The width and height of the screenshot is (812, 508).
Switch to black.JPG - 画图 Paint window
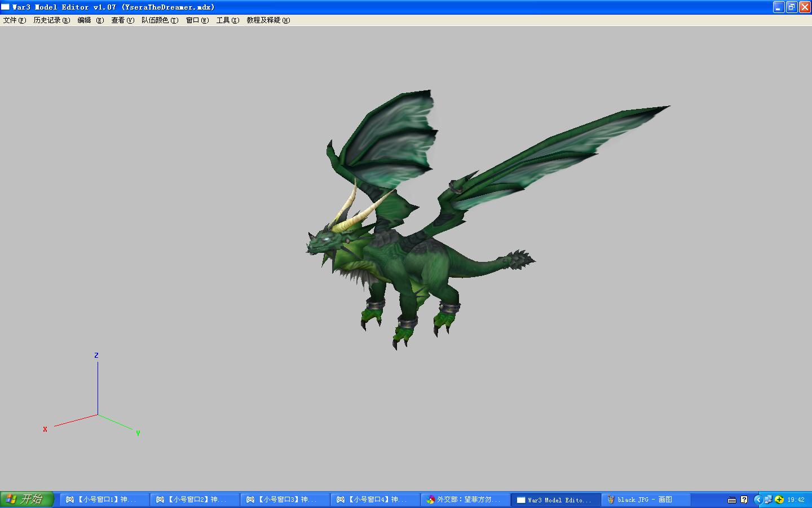coord(646,500)
